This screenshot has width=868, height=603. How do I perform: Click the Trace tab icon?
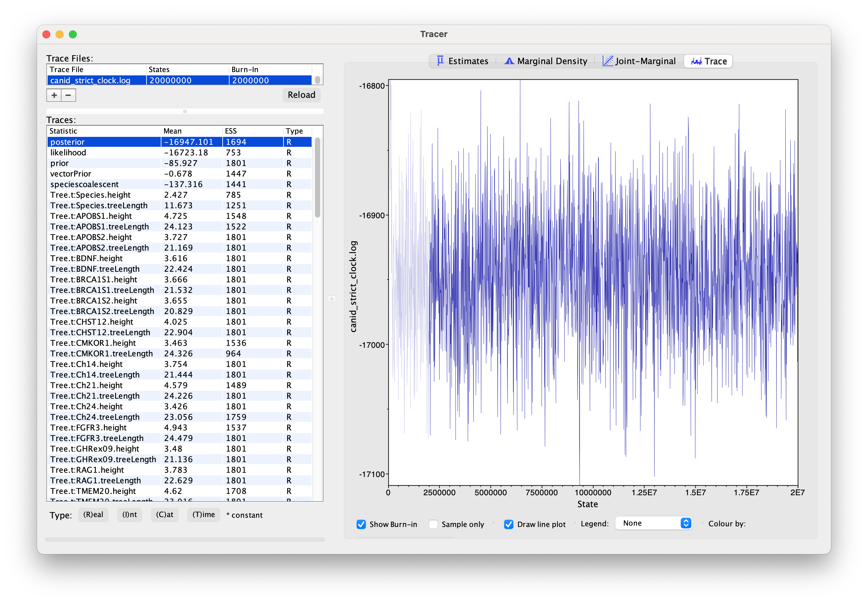(x=696, y=61)
